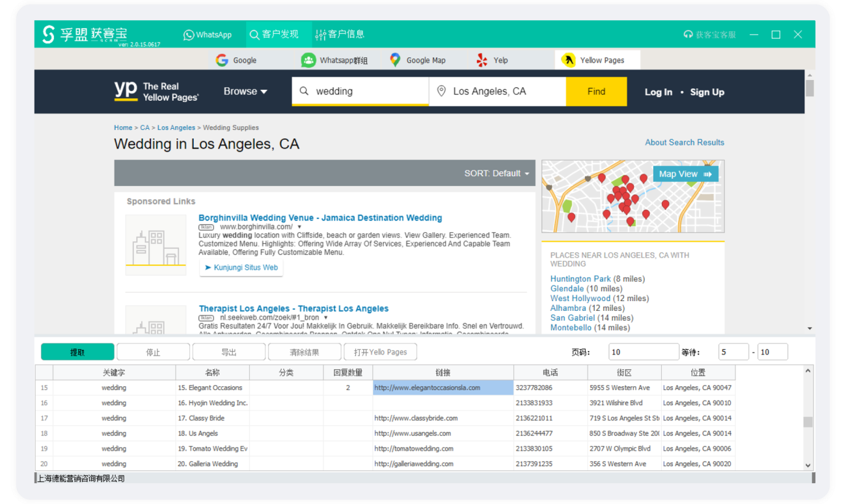Click the map thumbnail of Los Angeles
The height and width of the screenshot is (504, 846).
click(x=633, y=196)
